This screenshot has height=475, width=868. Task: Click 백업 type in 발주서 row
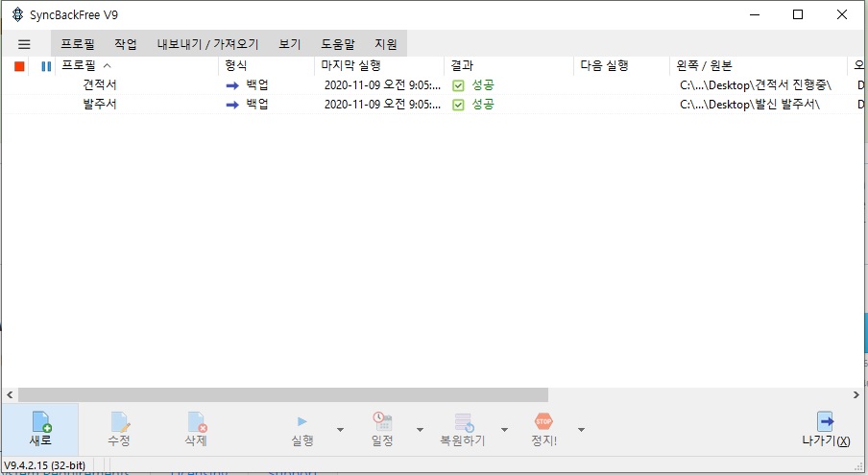[257, 104]
